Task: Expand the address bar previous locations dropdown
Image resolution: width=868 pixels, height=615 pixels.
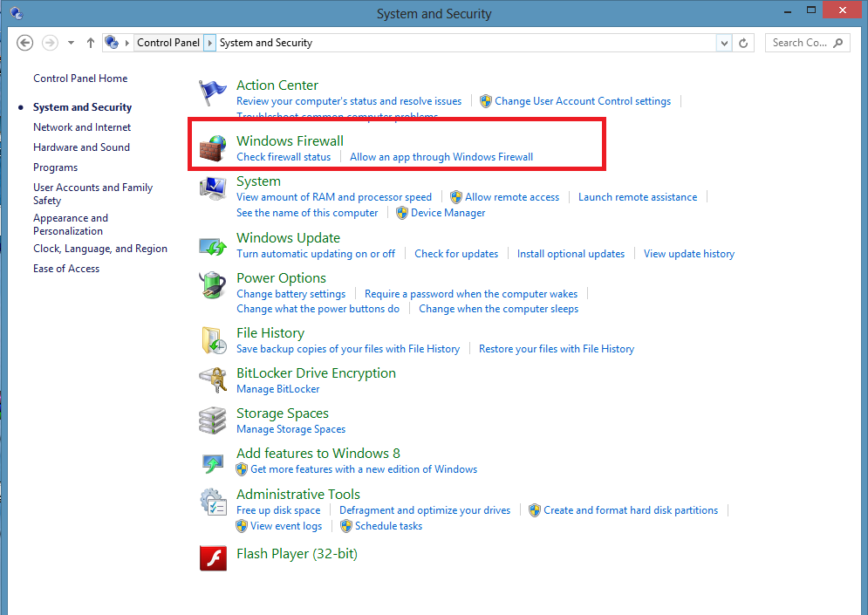Action: pyautogui.click(x=723, y=43)
